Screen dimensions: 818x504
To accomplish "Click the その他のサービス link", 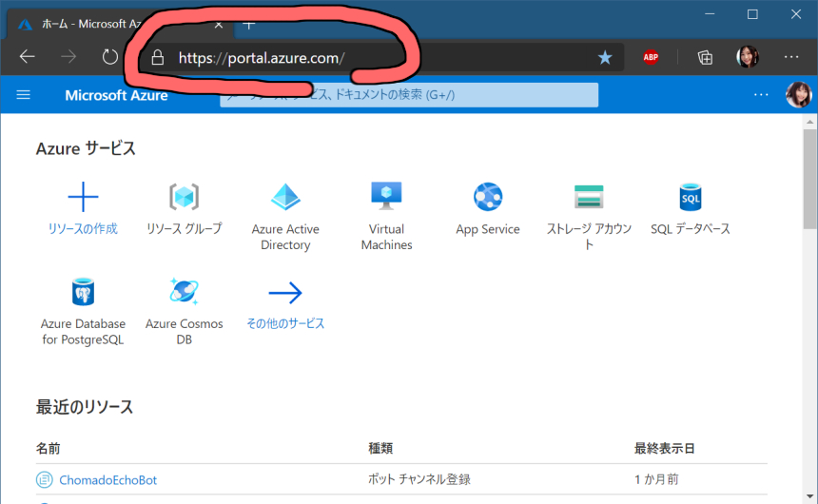I will (285, 323).
